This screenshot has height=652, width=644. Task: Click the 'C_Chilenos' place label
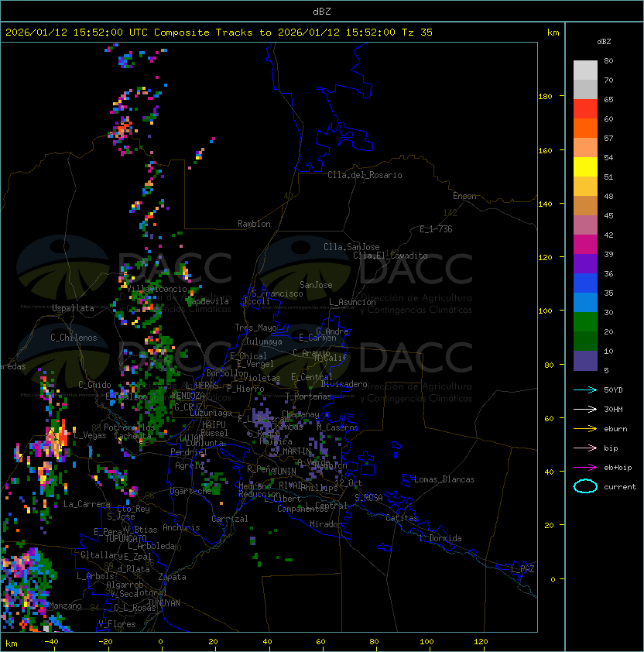74,338
